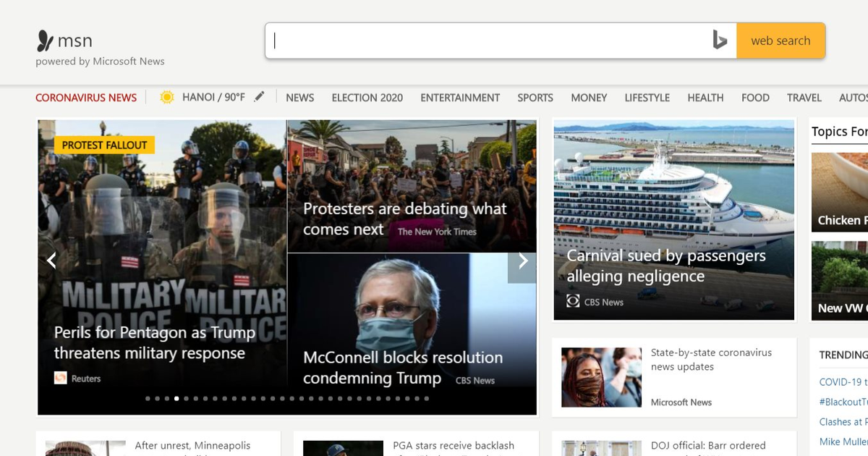Click the pencil icon to edit location
The image size is (868, 456).
coord(260,97)
